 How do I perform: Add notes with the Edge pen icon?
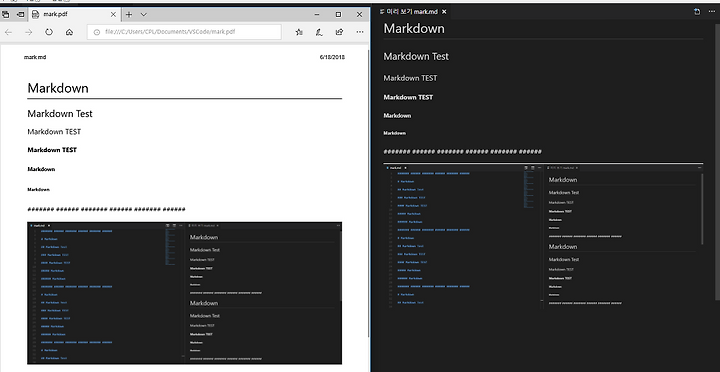319,32
